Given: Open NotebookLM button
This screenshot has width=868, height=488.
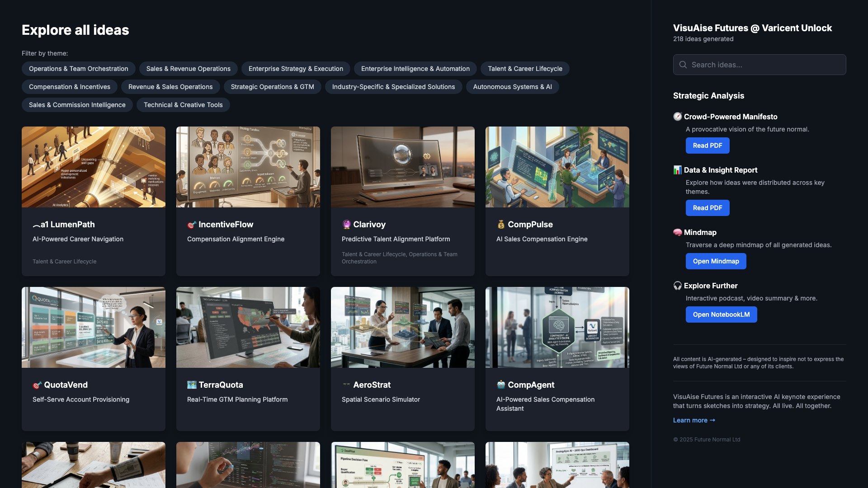Looking at the screenshot, I should click(x=722, y=314).
